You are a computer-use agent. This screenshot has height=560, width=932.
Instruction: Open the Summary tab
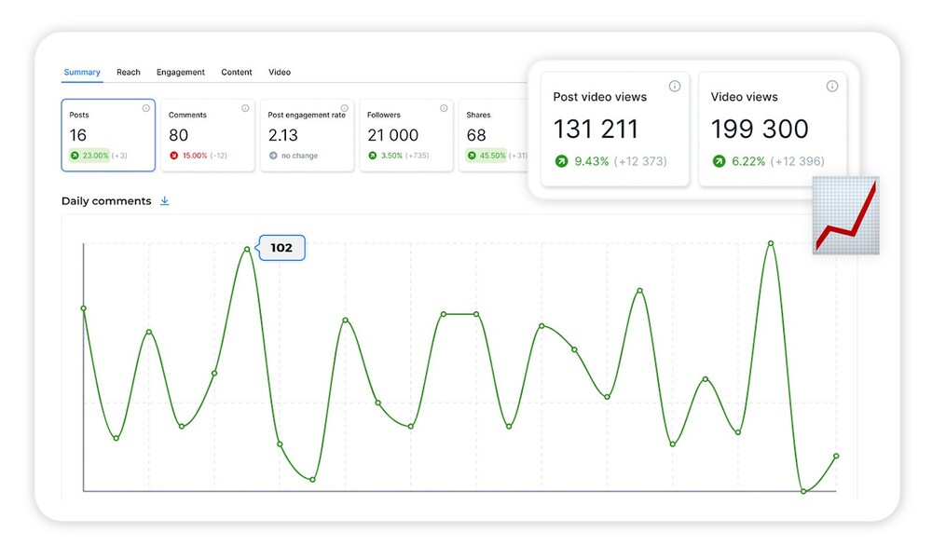coord(82,72)
